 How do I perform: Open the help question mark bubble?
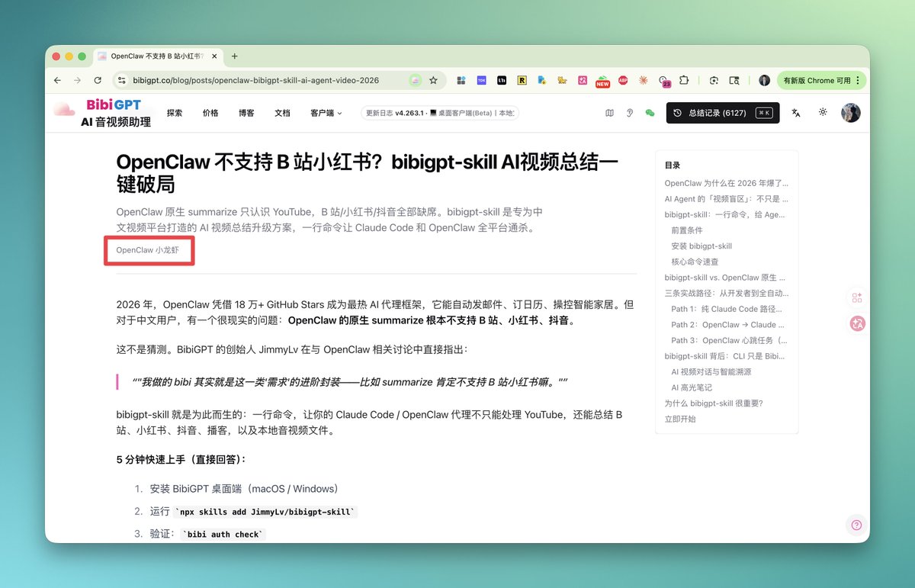point(856,525)
